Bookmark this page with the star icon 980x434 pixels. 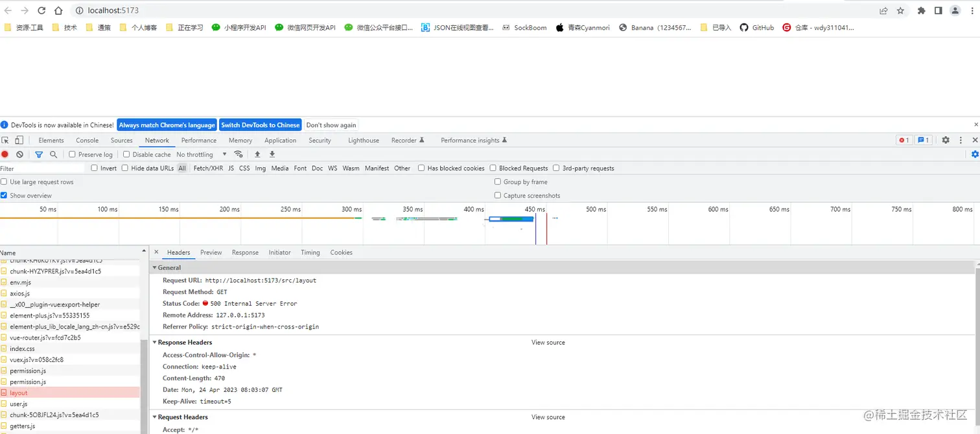[900, 10]
